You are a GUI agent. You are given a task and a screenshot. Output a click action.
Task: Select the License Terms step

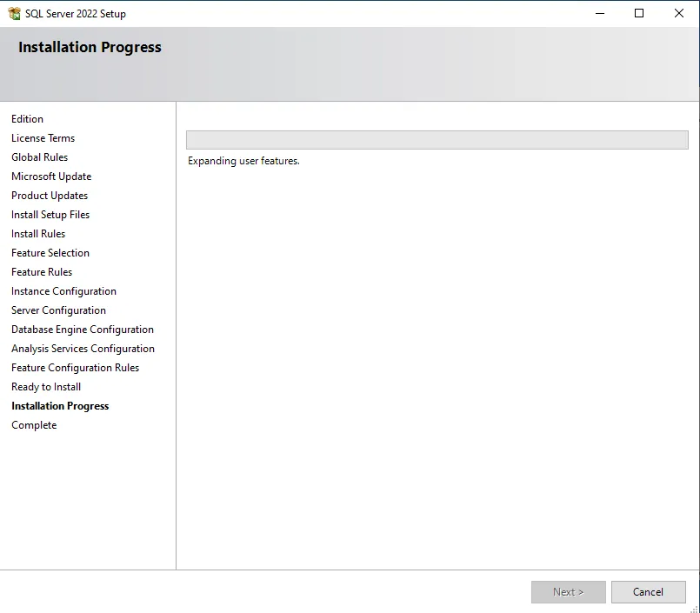[43, 138]
